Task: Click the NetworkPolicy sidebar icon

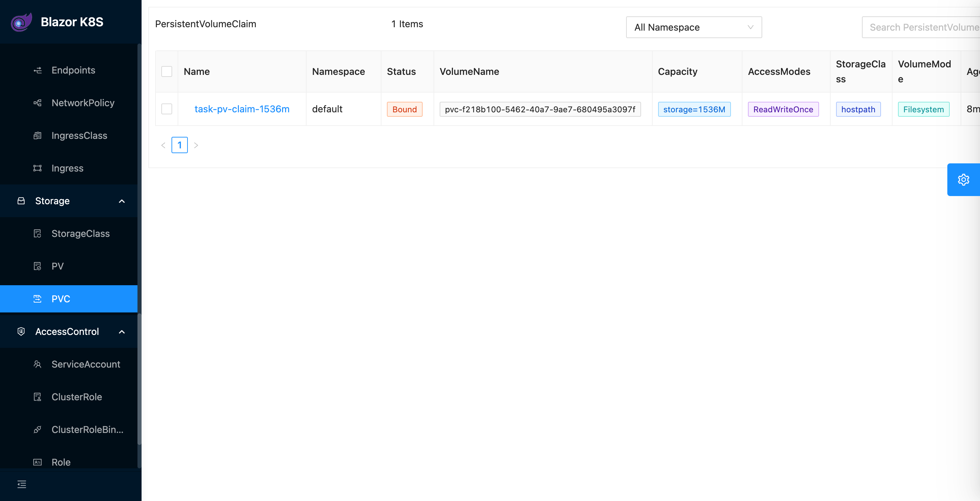Action: click(x=37, y=103)
